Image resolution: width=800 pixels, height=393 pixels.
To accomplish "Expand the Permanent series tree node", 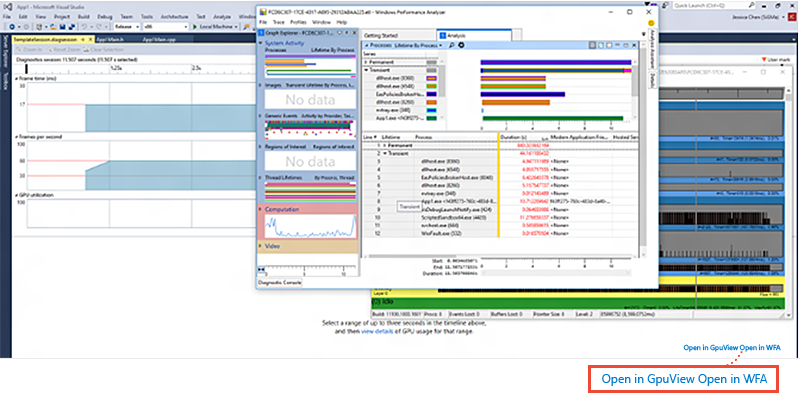I will [x=366, y=62].
